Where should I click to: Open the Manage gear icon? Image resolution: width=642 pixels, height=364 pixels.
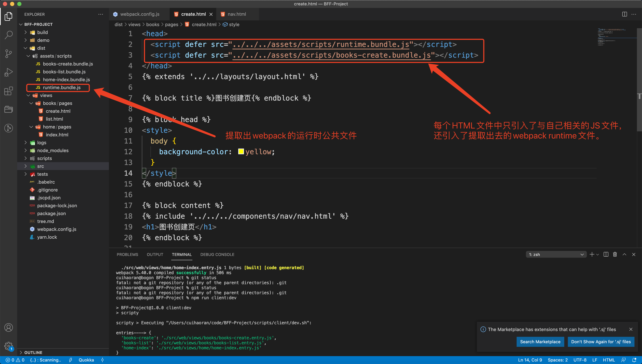tap(8, 346)
